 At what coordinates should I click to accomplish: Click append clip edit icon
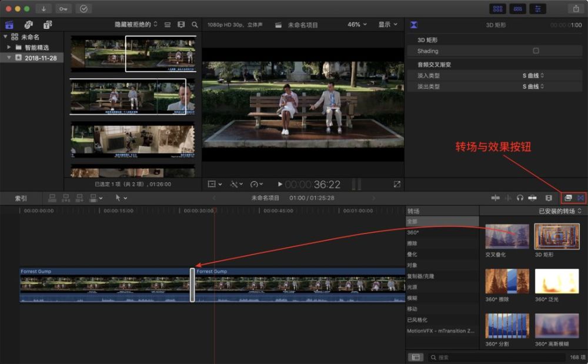click(x=79, y=198)
